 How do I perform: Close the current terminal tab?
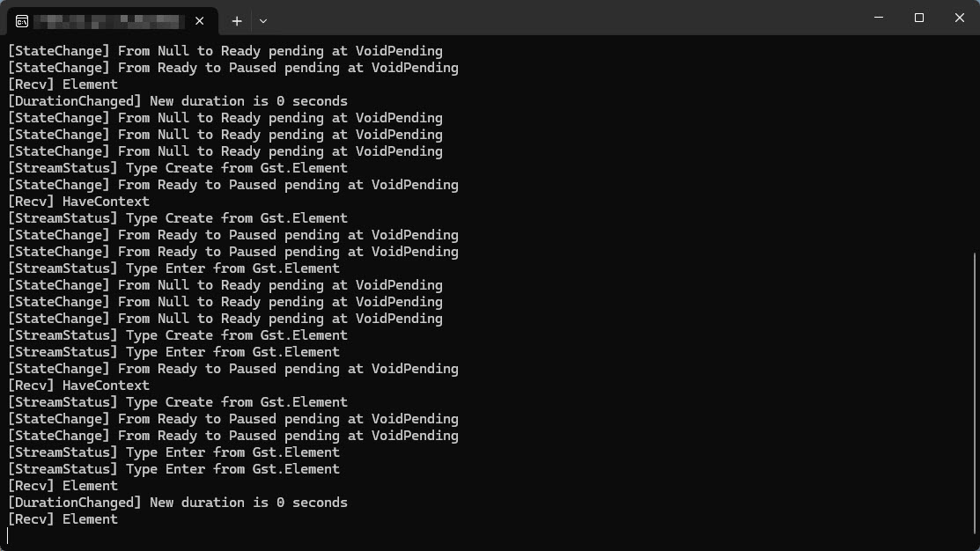coord(200,20)
